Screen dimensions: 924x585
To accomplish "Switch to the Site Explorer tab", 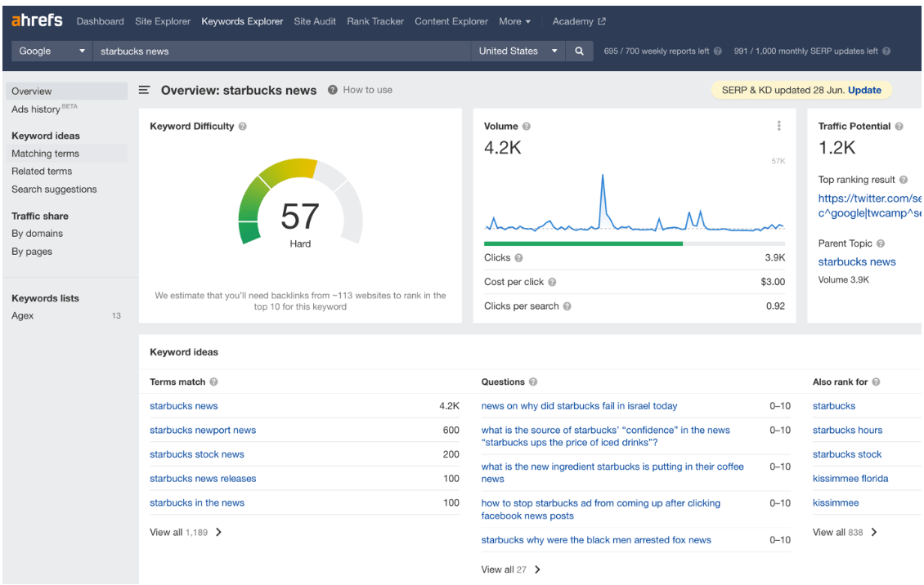I will 163,21.
